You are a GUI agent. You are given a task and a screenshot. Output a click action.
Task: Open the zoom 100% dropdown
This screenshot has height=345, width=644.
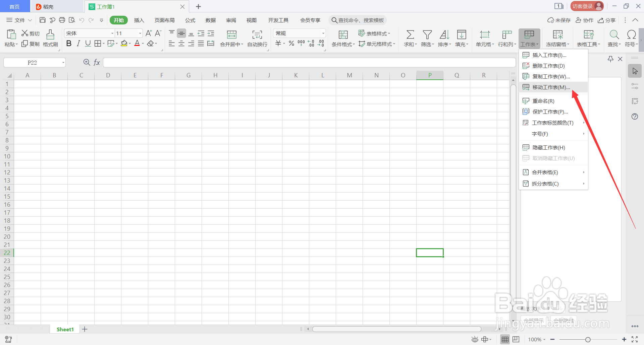(x=537, y=340)
